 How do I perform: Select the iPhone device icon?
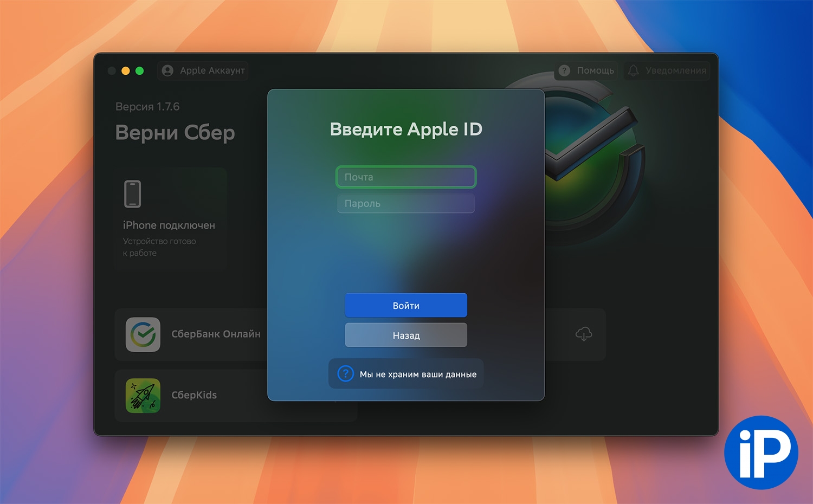pos(133,194)
